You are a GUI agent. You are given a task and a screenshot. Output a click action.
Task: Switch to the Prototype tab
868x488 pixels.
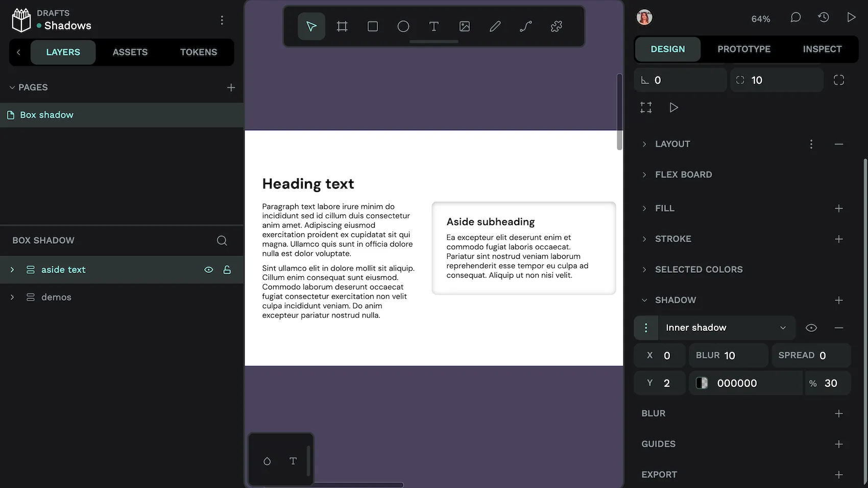coord(744,49)
